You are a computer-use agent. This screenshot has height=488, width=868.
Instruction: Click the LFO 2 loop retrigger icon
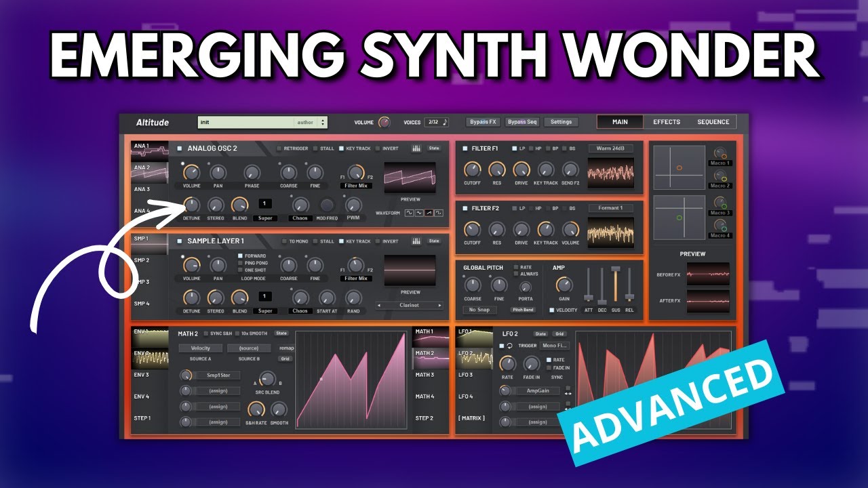[x=510, y=346]
